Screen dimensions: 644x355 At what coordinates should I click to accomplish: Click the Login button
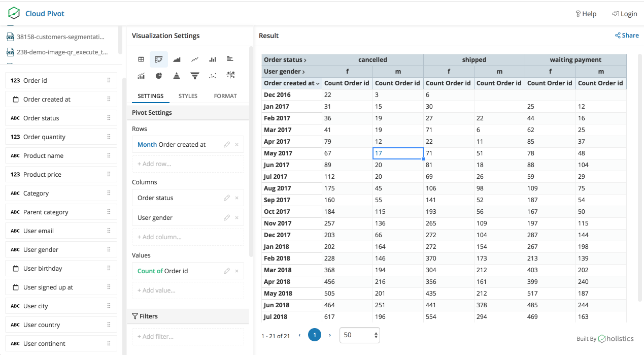pyautogui.click(x=625, y=14)
